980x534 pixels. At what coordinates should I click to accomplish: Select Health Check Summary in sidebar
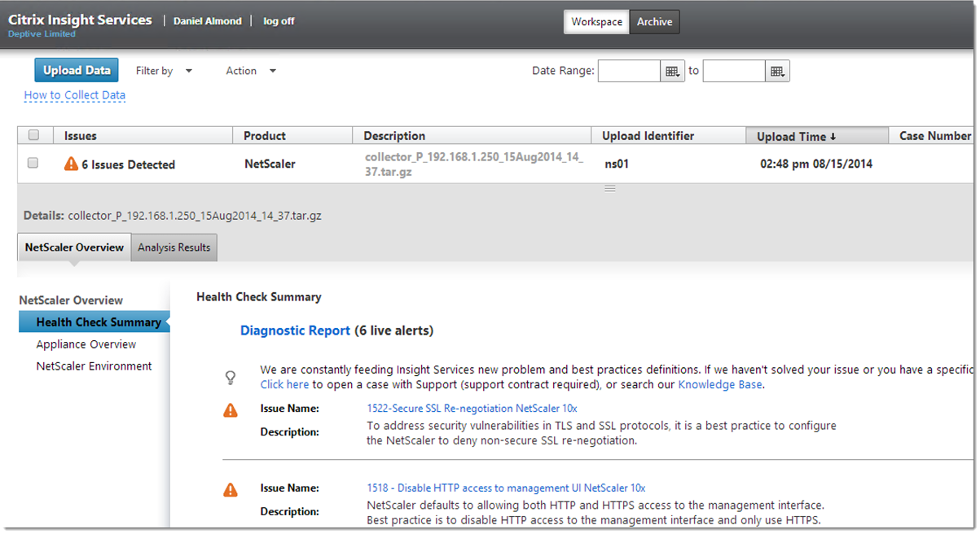pyautogui.click(x=94, y=322)
